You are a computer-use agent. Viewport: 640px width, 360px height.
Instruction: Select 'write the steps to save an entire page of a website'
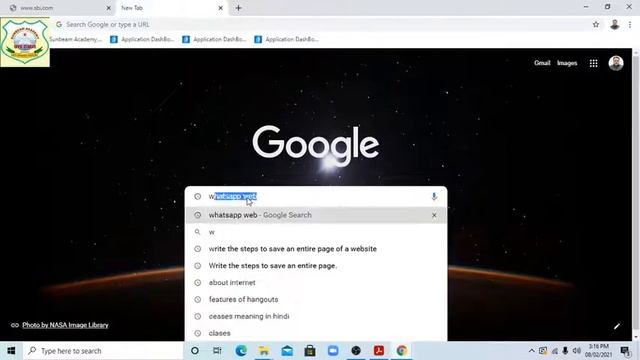(x=316, y=249)
